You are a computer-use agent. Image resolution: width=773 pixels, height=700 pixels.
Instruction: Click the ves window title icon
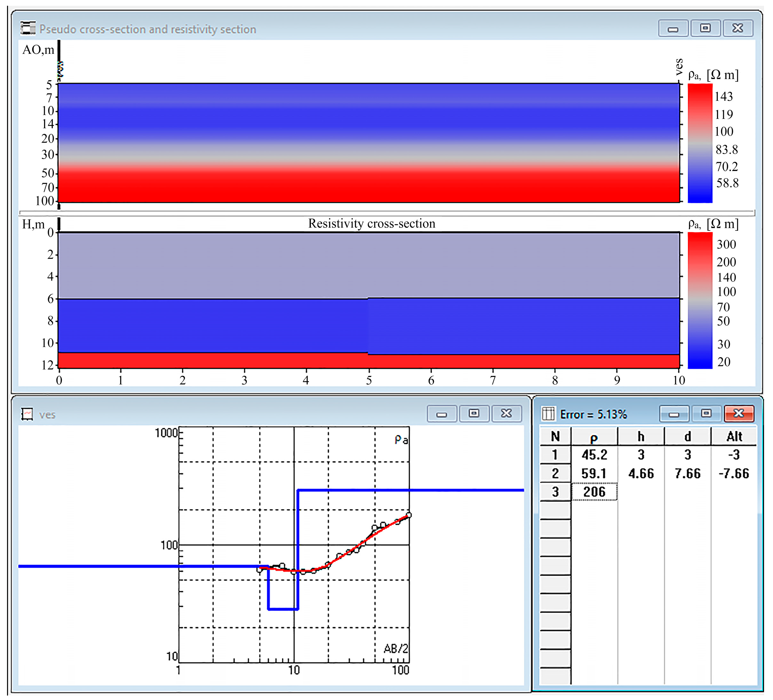tap(27, 414)
